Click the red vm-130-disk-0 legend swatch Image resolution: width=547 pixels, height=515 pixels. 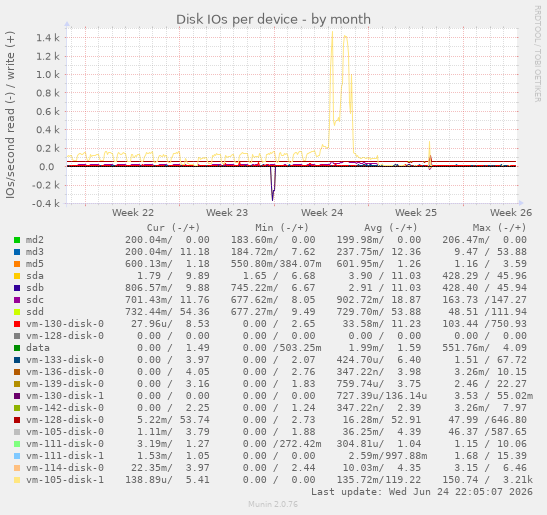[17, 324]
